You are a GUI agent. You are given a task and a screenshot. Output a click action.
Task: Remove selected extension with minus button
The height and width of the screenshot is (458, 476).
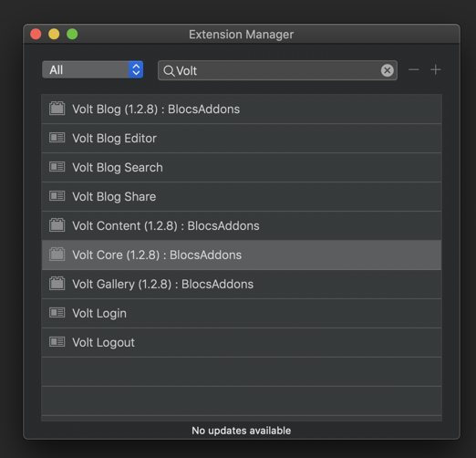click(x=413, y=70)
